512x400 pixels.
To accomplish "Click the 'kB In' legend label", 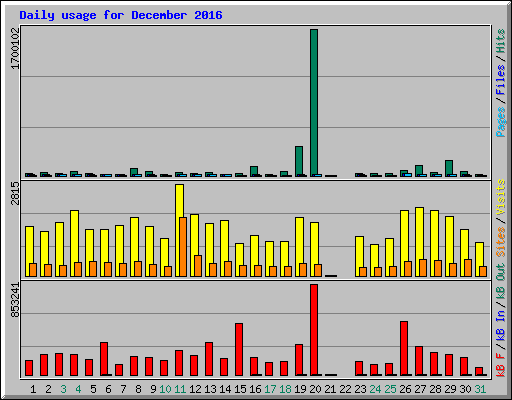I will [x=501, y=325].
